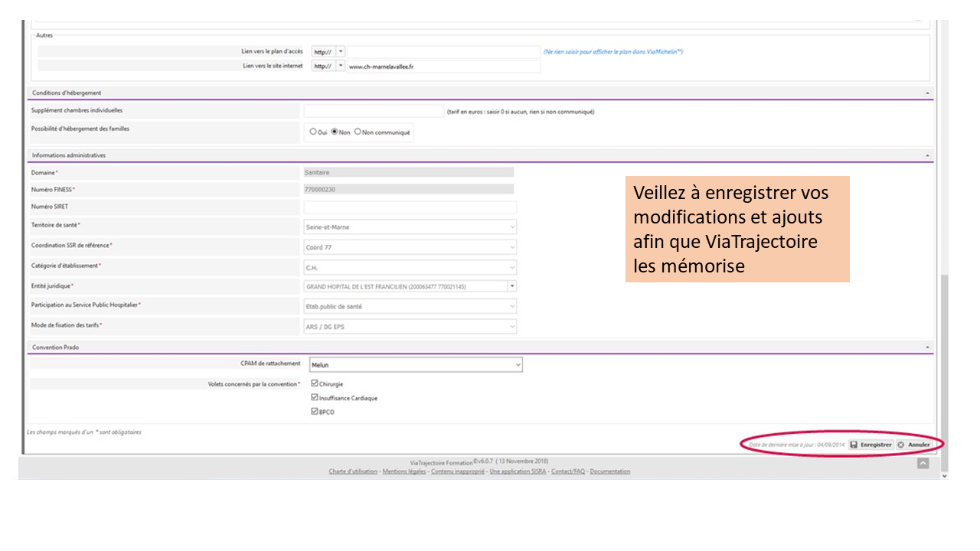
Task: Collapse the Conditions d'hébergement section
Action: pos(928,93)
